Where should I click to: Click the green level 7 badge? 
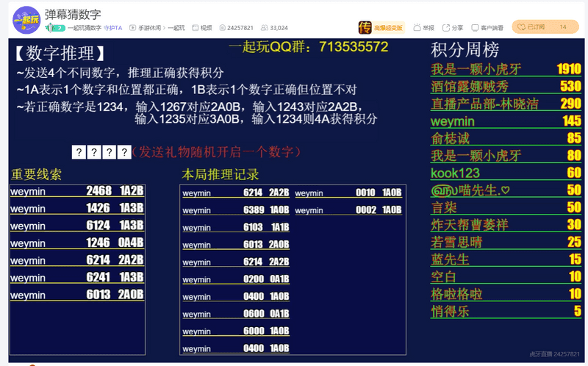tap(53, 28)
